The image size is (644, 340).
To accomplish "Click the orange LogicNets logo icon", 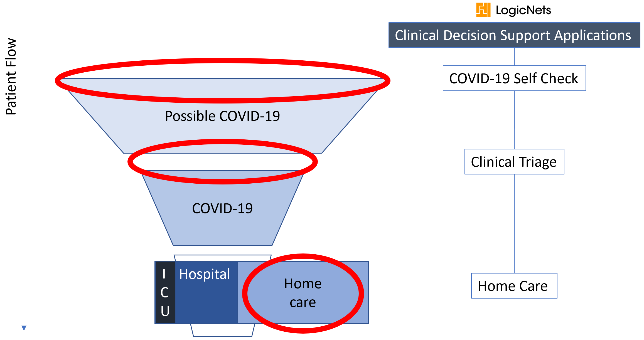I will click(x=483, y=10).
